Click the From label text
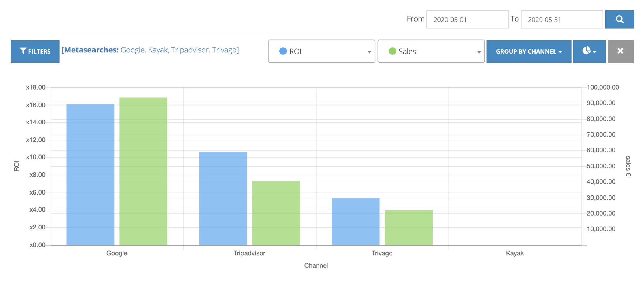This screenshot has height=283, width=644. click(x=415, y=19)
